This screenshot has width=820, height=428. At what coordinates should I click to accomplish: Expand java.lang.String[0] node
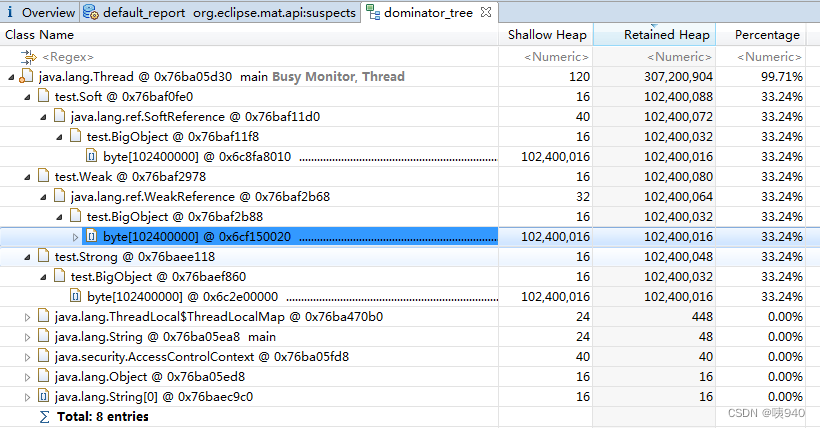click(27, 397)
